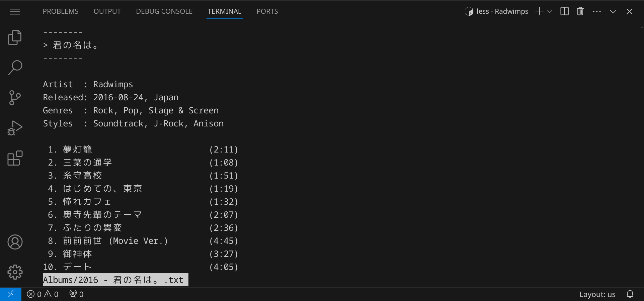Open the Extensions view

pos(15,158)
